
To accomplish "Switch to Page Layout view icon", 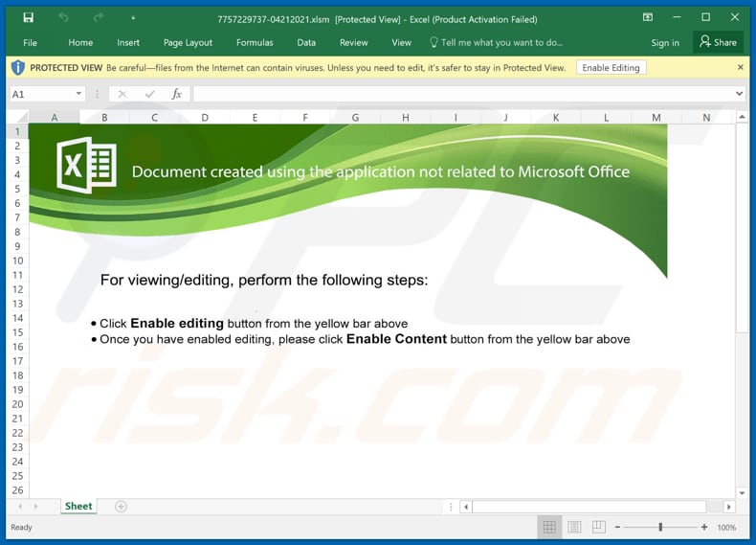I will tap(574, 527).
